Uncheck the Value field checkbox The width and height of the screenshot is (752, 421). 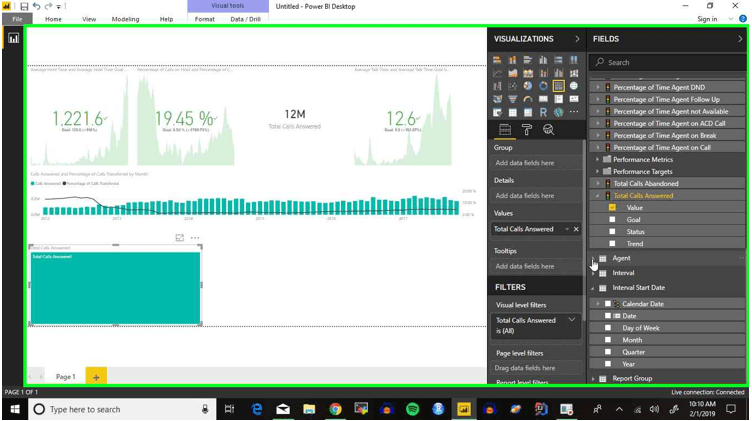click(x=612, y=208)
